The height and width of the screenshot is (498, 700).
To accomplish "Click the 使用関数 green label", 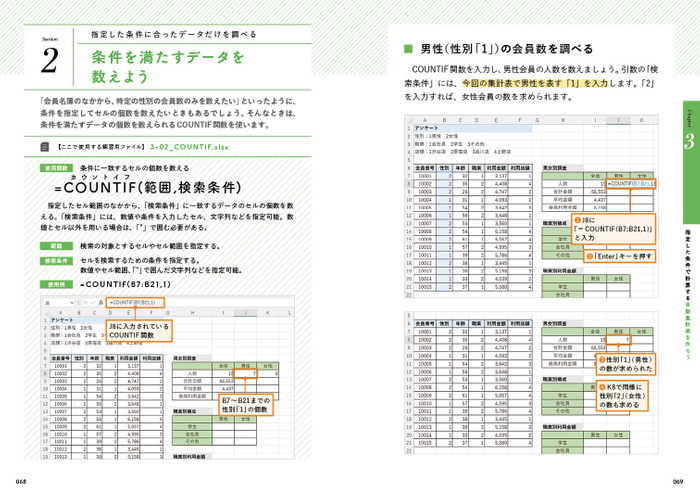I will [x=56, y=168].
